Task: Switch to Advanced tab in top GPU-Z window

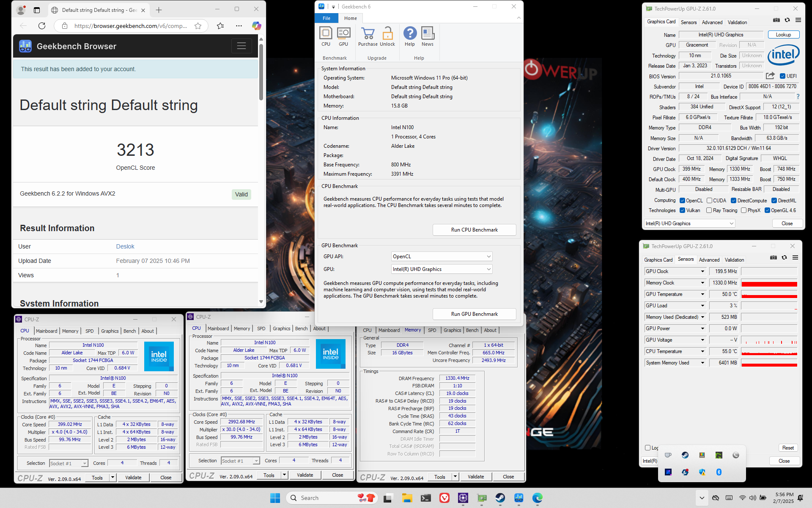Action: point(712,22)
